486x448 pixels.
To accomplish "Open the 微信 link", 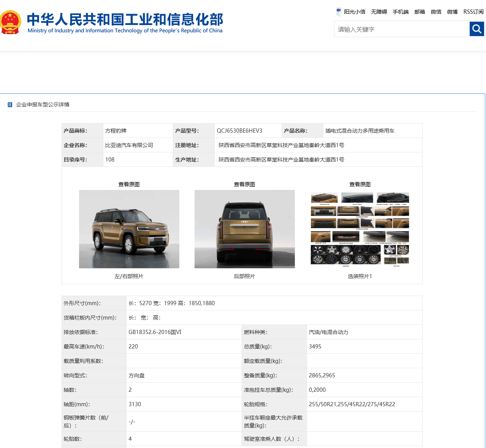I will pyautogui.click(x=436, y=12).
